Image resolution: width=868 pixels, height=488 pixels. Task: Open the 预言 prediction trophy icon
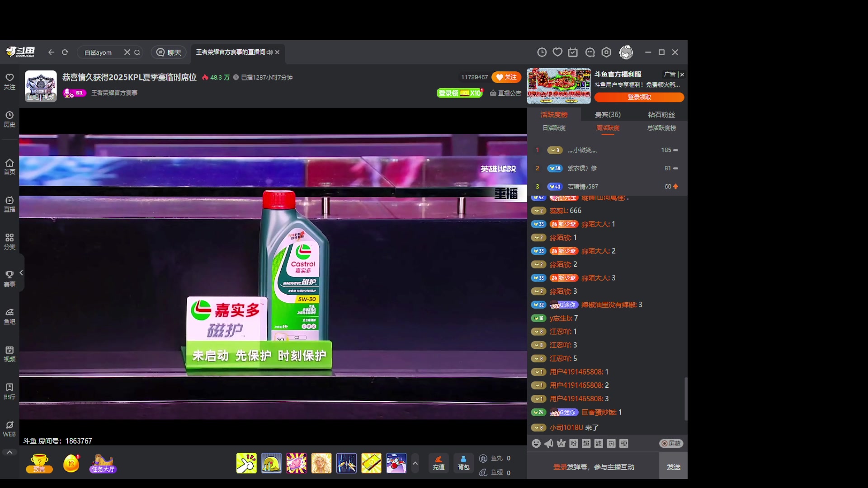pos(39,463)
